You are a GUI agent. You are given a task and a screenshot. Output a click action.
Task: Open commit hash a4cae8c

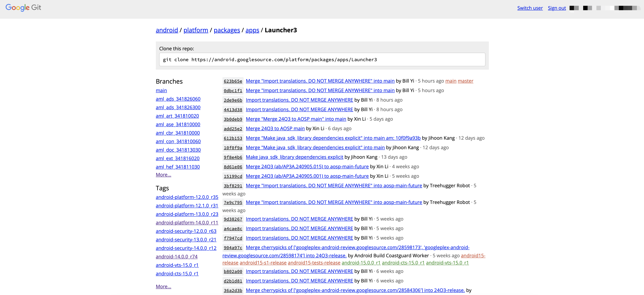pos(233,229)
